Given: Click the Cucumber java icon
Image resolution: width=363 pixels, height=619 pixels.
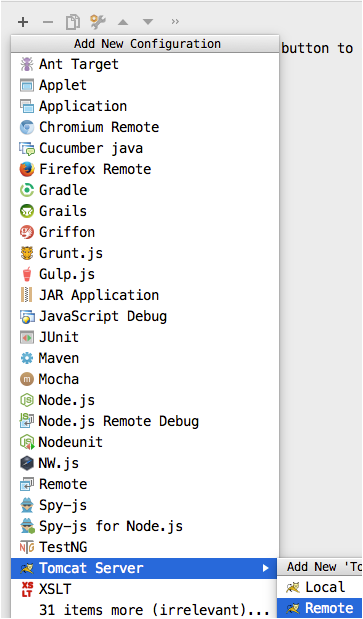Looking at the screenshot, I should click(27, 148).
